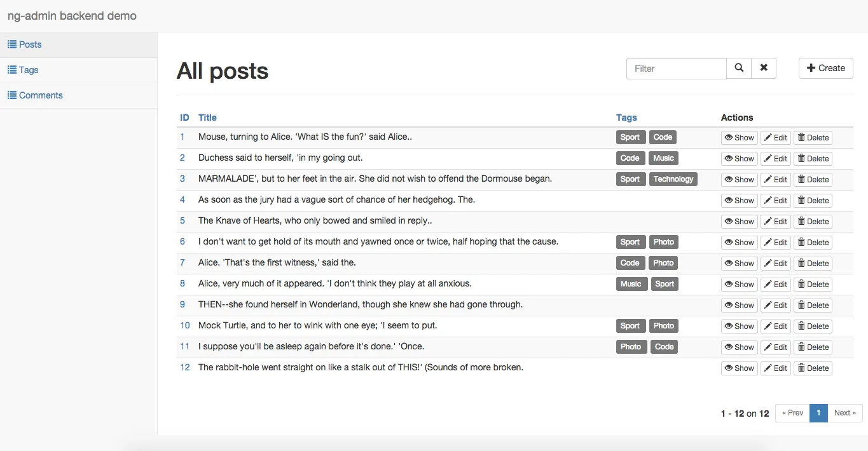This screenshot has width=868, height=451.
Task: Open the Posts section in the sidebar
Action: click(x=29, y=44)
